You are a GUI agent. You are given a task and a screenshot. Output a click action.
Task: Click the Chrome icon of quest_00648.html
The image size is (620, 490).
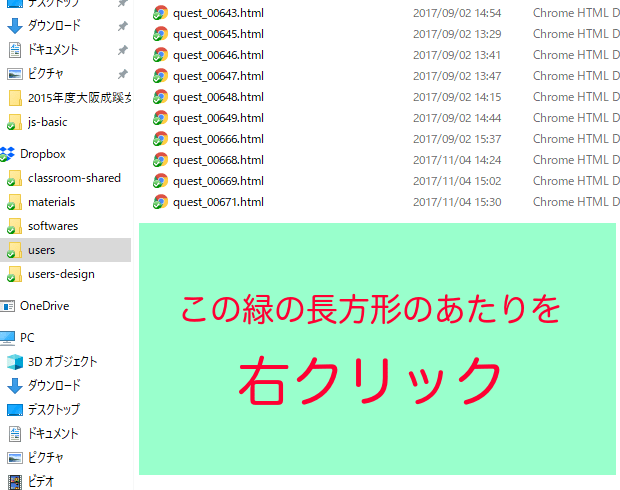pos(160,97)
